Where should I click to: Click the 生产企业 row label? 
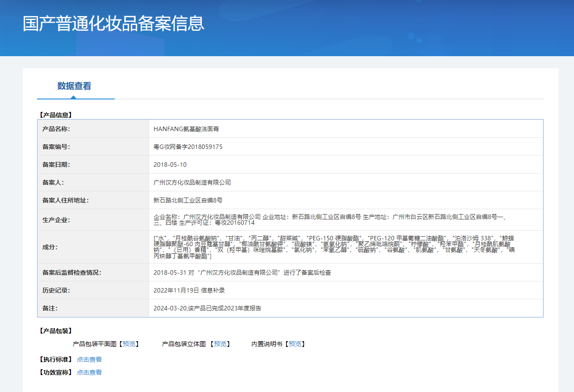point(56,220)
